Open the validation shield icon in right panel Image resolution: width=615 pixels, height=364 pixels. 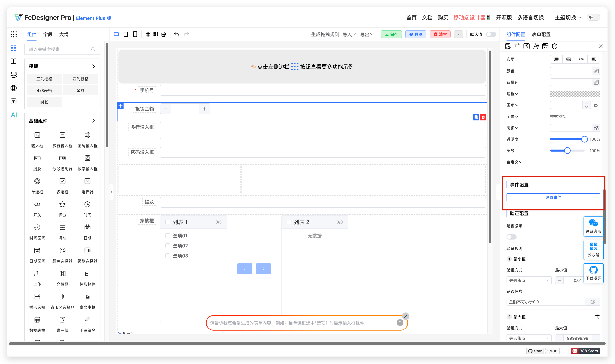tap(555, 46)
